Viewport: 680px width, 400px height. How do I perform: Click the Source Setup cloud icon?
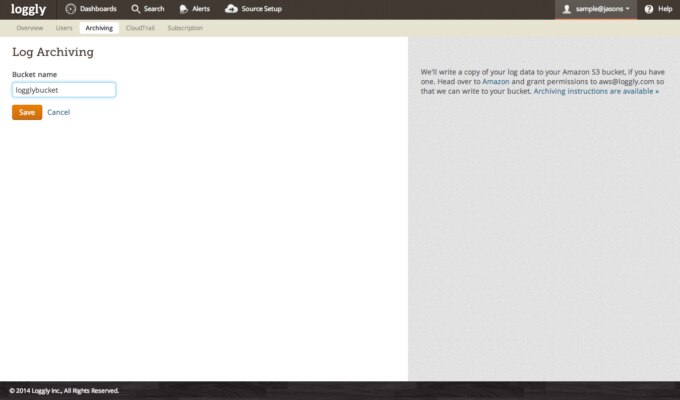pos(232,9)
